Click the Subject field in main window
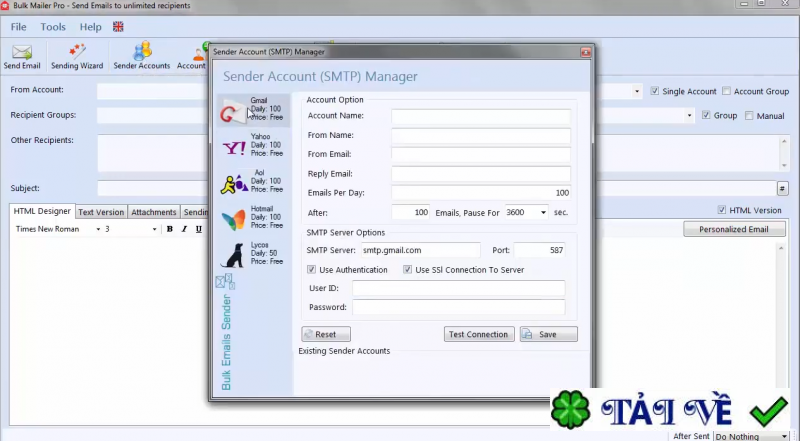The width and height of the screenshot is (800, 441). [x=436, y=188]
